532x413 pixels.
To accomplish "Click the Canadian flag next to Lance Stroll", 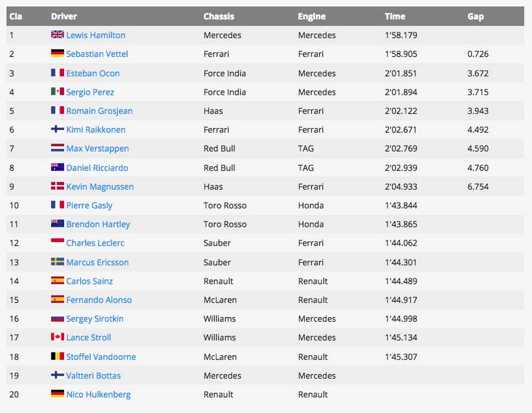I will click(57, 337).
